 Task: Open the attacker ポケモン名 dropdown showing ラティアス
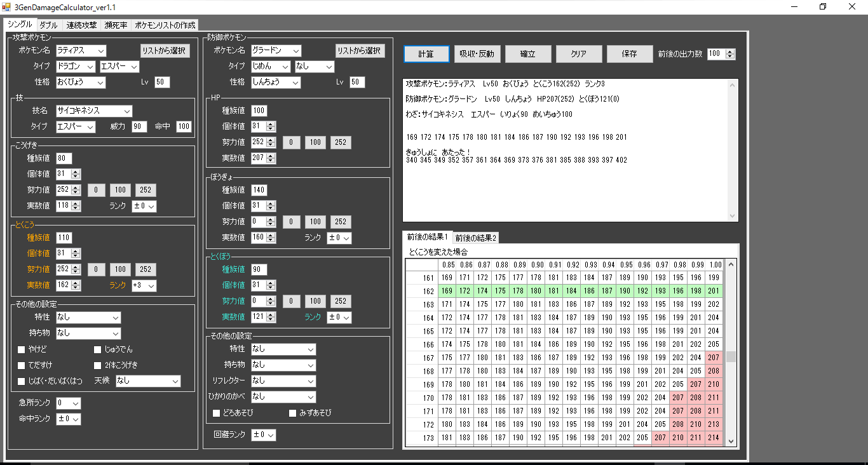pos(80,50)
